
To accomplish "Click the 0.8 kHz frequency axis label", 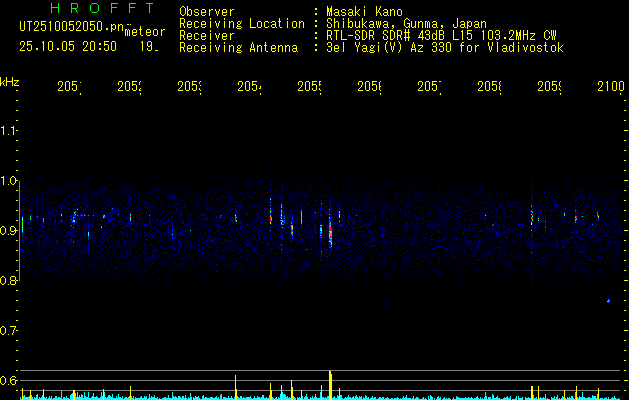I will pyautogui.click(x=9, y=281).
